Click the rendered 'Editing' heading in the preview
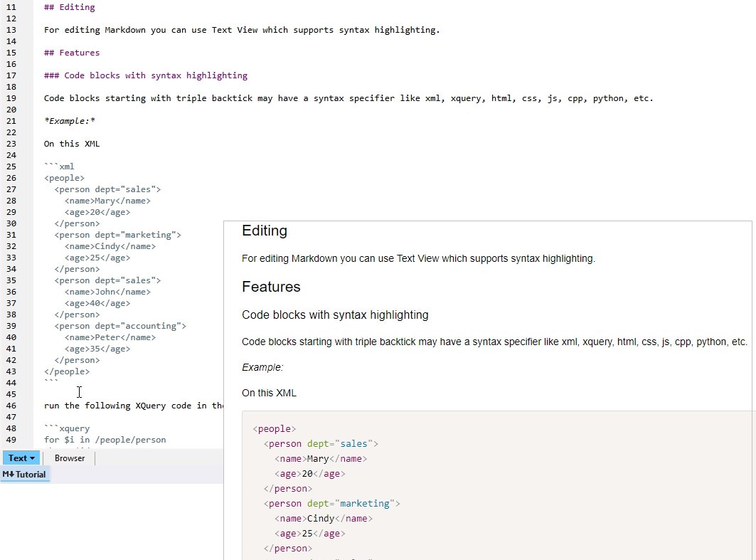 point(265,231)
